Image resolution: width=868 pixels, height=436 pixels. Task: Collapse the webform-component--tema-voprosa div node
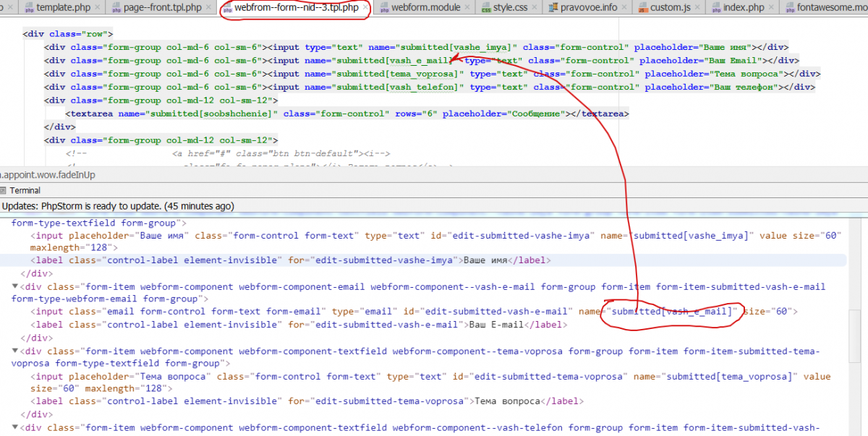coord(15,351)
